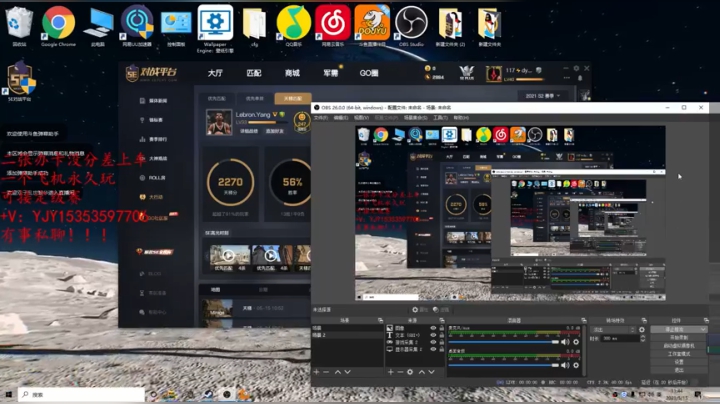Launch QQ Music desktop shortcut

pos(294,25)
